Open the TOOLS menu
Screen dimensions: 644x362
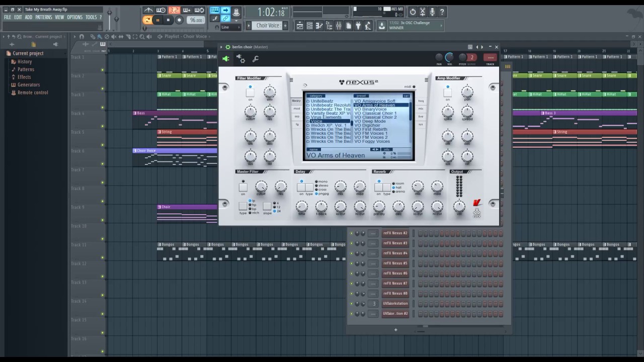pyautogui.click(x=91, y=17)
